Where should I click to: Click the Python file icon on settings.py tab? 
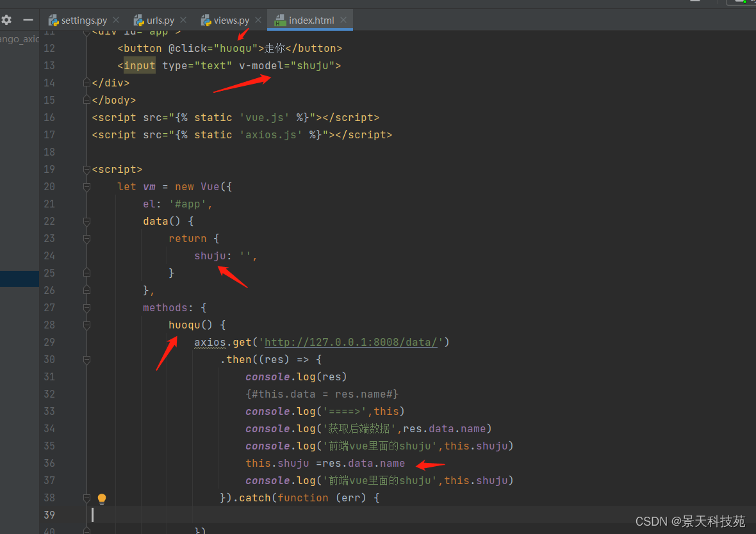click(x=54, y=20)
